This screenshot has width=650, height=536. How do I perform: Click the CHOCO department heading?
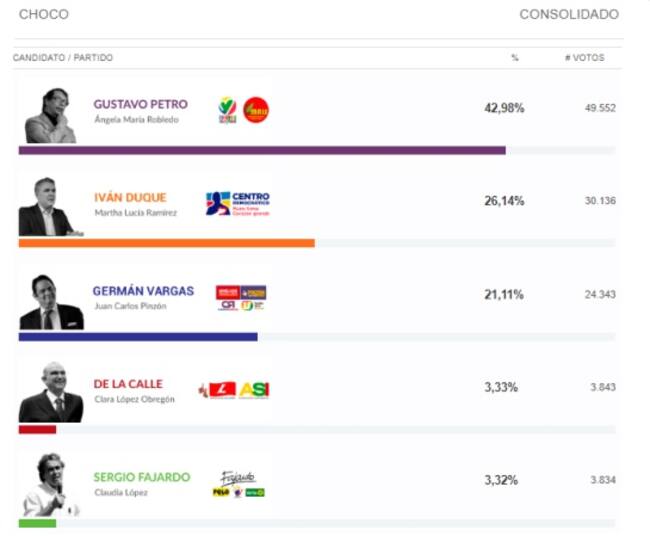(x=42, y=14)
